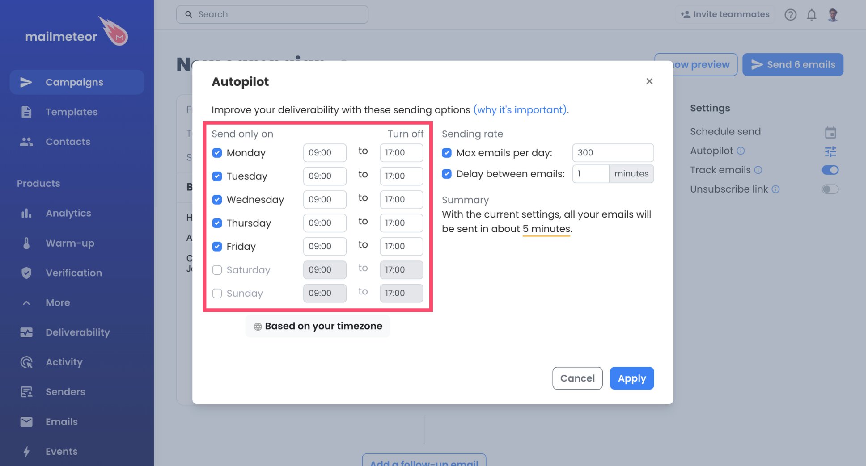Click the Autopilot sliders icon
Screen dimensions: 868x466
click(830, 151)
